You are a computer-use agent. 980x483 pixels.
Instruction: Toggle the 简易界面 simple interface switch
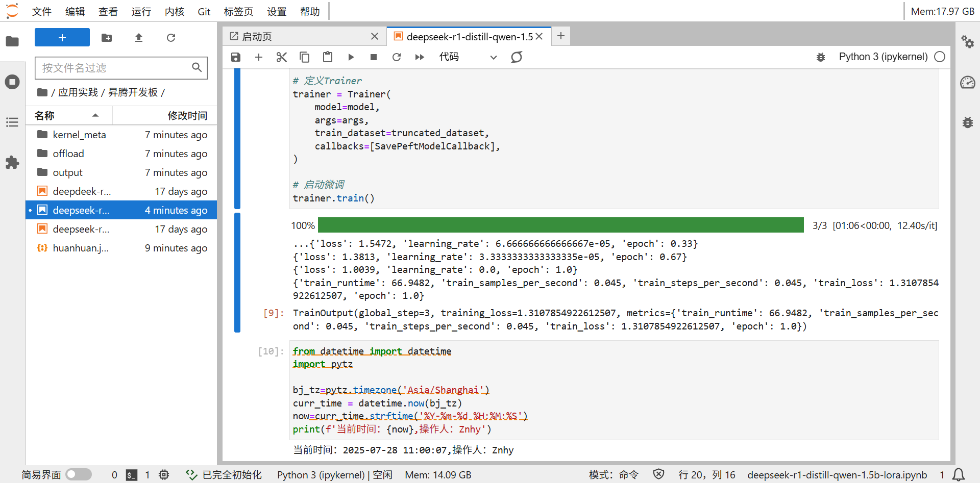[79, 474]
